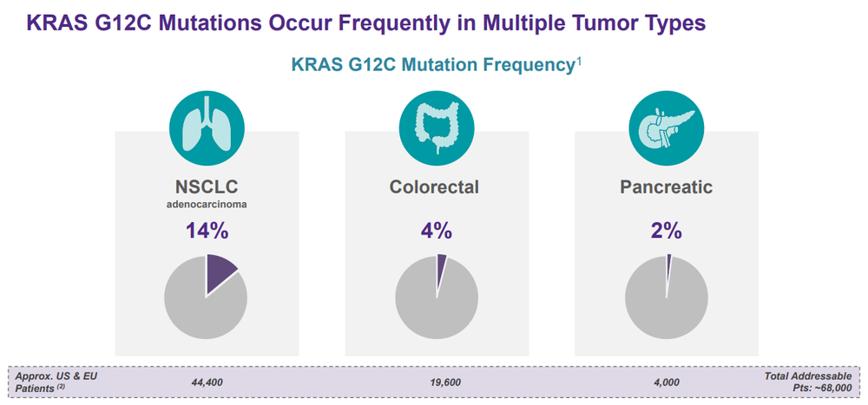Click the purple slice of NSCLC pie
The width and height of the screenshot is (868, 405).
[x=220, y=271]
